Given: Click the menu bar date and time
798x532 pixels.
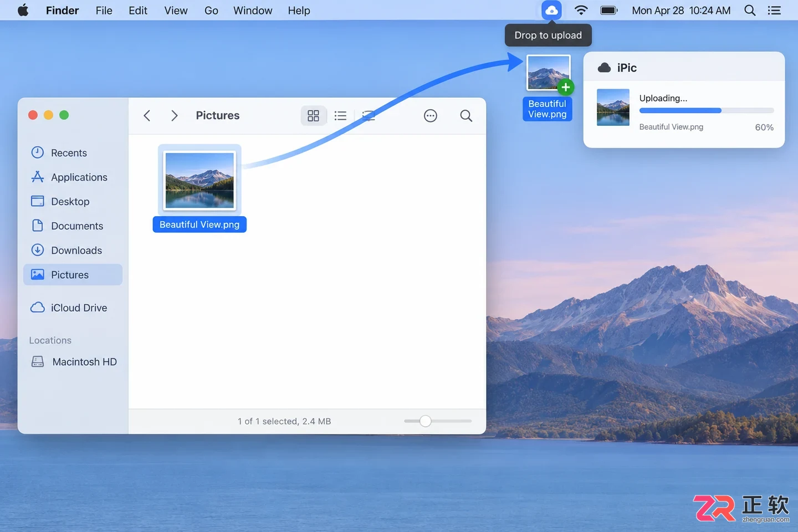Looking at the screenshot, I should (x=681, y=10).
